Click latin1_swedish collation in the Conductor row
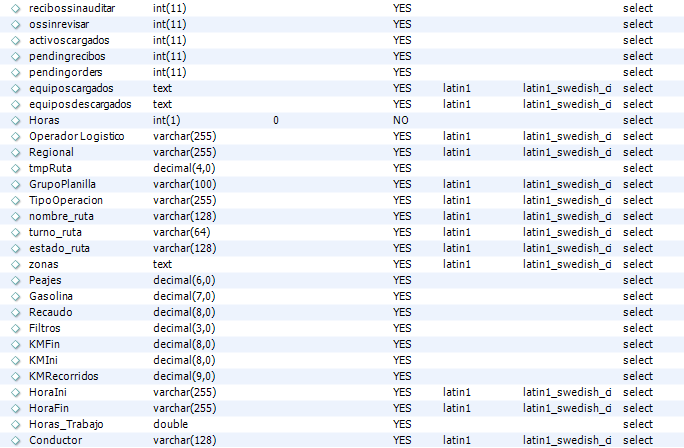This screenshot has height=448, width=684. [567, 440]
